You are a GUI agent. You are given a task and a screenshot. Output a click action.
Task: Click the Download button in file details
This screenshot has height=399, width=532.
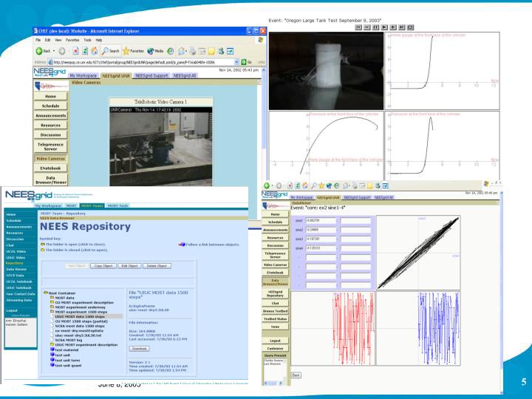[140, 349]
